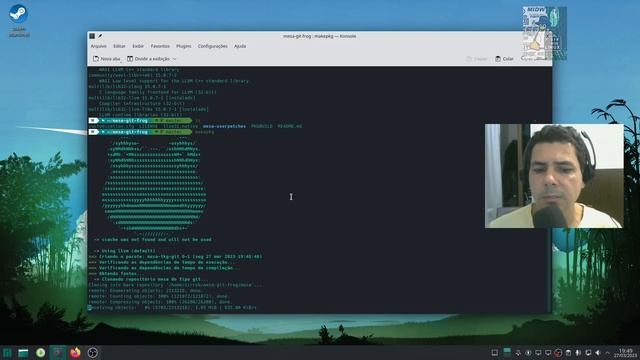Click the green round app icon in taskbar
The image size is (640, 360).
coord(40,352)
